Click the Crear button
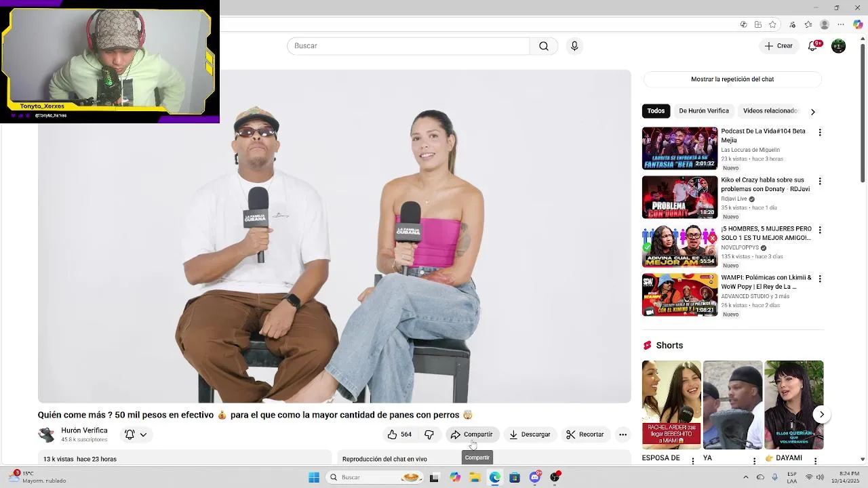This screenshot has width=868, height=488. (x=778, y=46)
